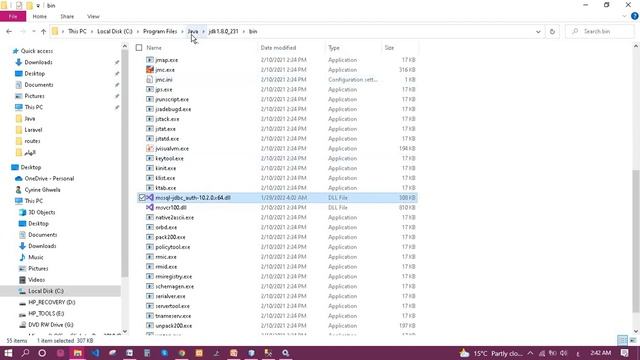Open File Explorer help icon
640x360 pixels.
(635, 16)
